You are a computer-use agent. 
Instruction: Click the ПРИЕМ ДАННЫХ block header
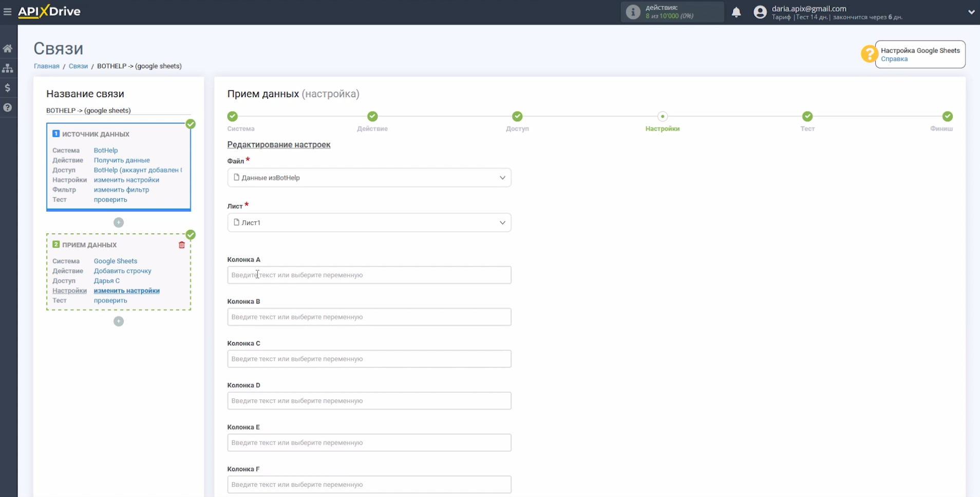pos(89,245)
